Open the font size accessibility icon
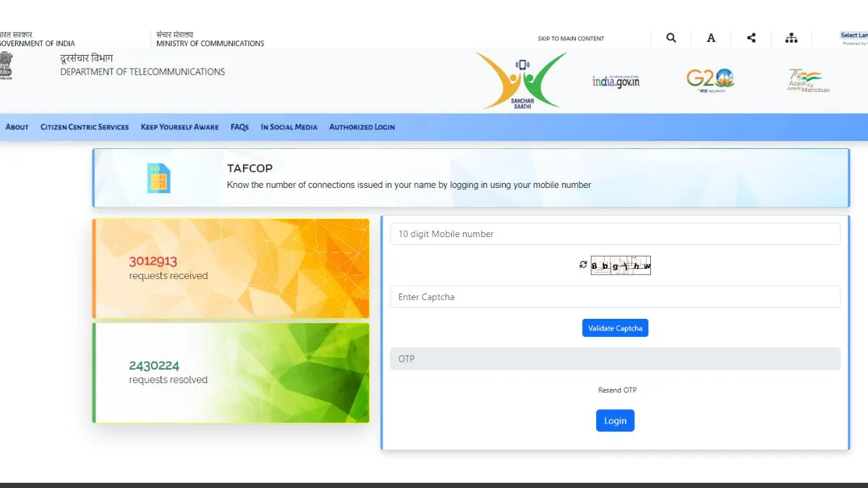 pyautogui.click(x=711, y=38)
